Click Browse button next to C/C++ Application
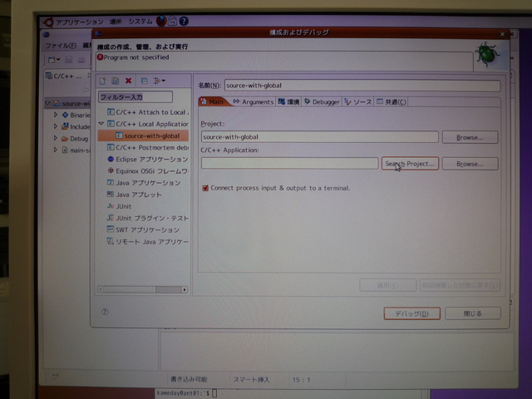Viewport: 532px width, 399px height. 470,164
